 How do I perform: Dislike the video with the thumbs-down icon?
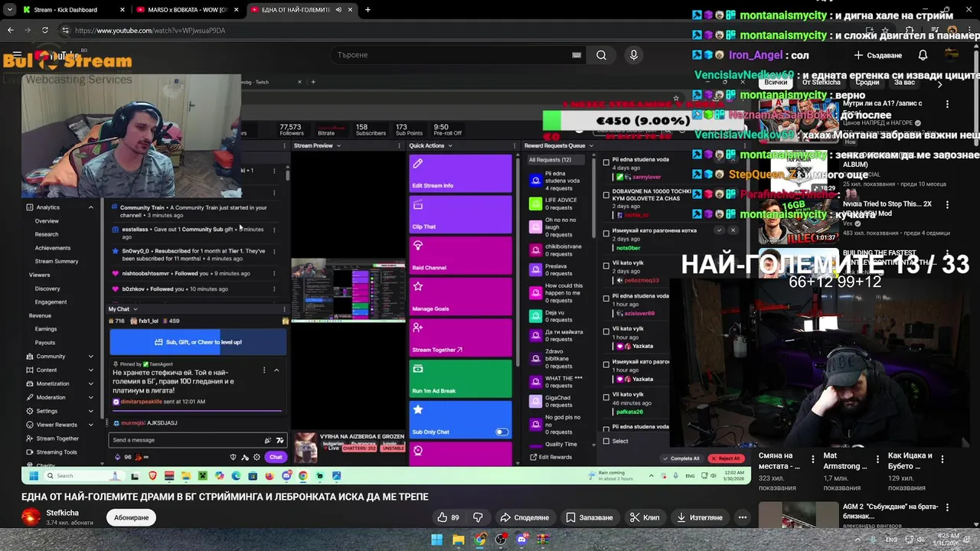coord(478,517)
